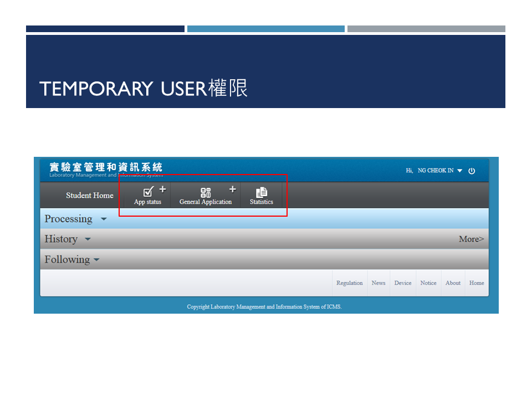532x399 pixels.
Task: Open the About footer link
Action: tap(453, 283)
